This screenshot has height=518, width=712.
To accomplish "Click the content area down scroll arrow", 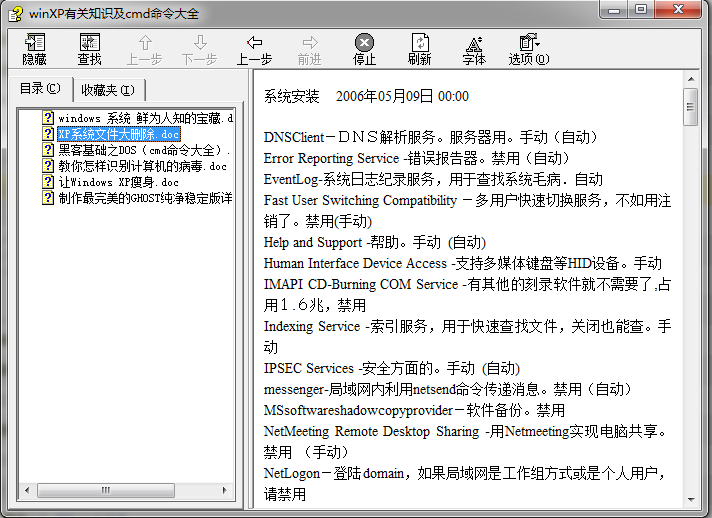I will click(691, 499).
